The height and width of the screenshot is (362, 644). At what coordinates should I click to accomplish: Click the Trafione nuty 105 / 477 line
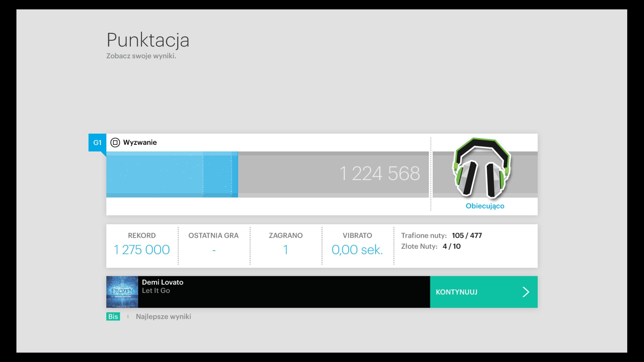(441, 235)
